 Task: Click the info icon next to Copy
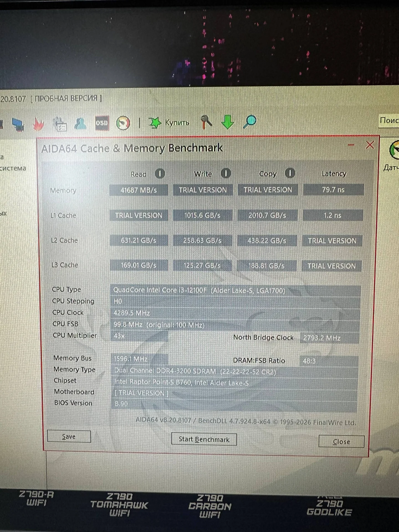(290, 173)
